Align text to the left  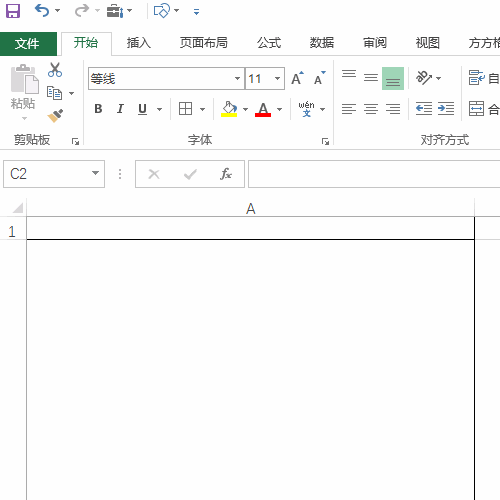click(x=349, y=109)
